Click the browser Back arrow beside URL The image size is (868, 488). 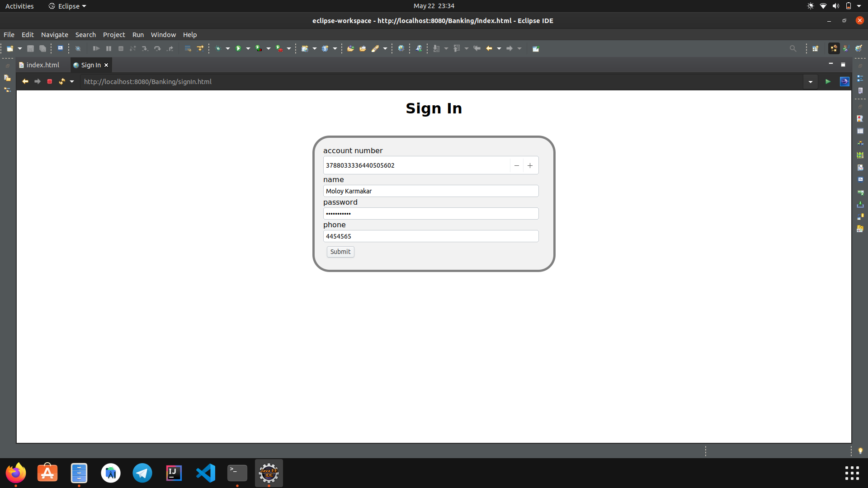point(25,81)
